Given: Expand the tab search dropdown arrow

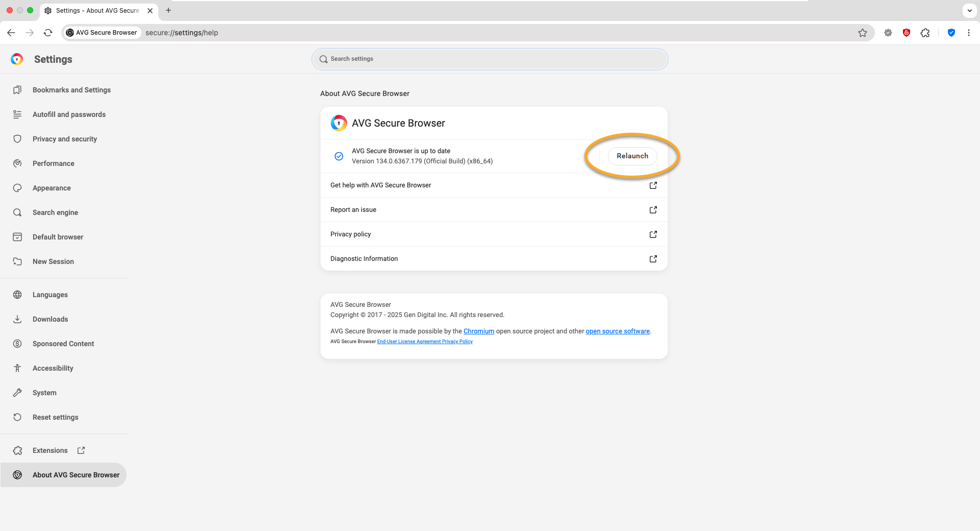Looking at the screenshot, I should (969, 10).
